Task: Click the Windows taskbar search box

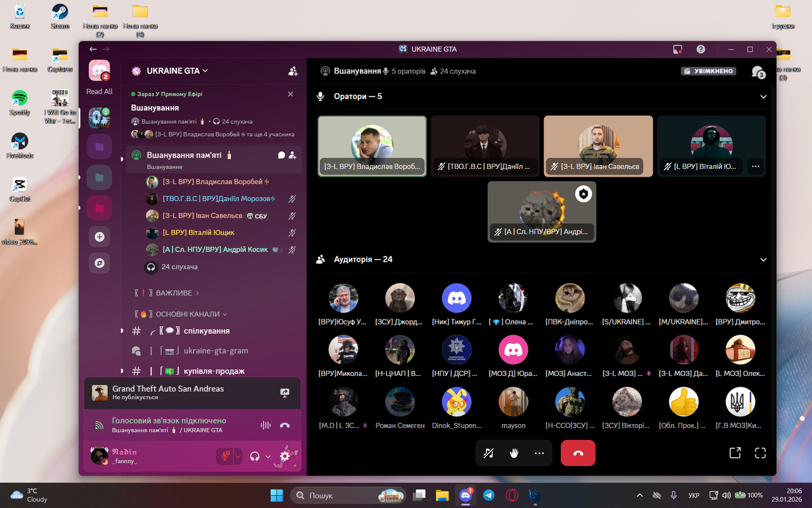Action: 348,495
